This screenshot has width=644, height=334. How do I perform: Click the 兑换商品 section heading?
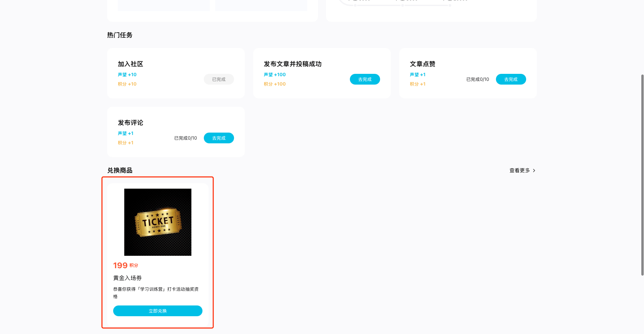(120, 170)
